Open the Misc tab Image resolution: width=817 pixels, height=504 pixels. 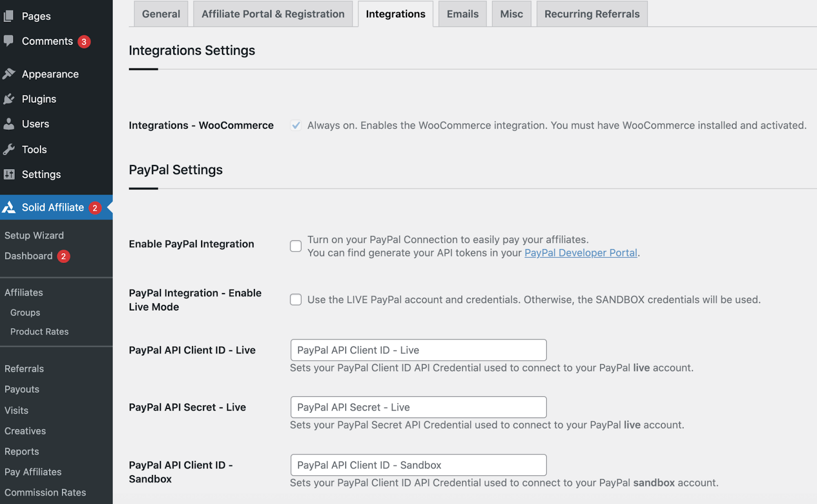point(512,14)
